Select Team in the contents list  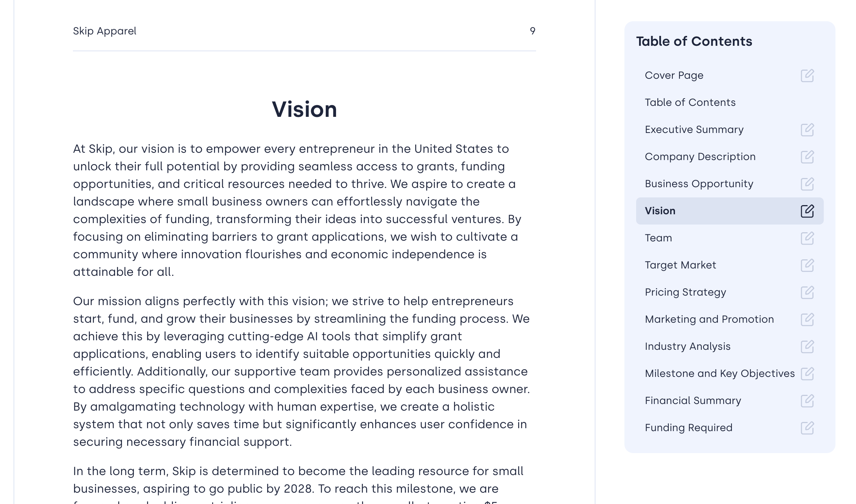pyautogui.click(x=658, y=238)
